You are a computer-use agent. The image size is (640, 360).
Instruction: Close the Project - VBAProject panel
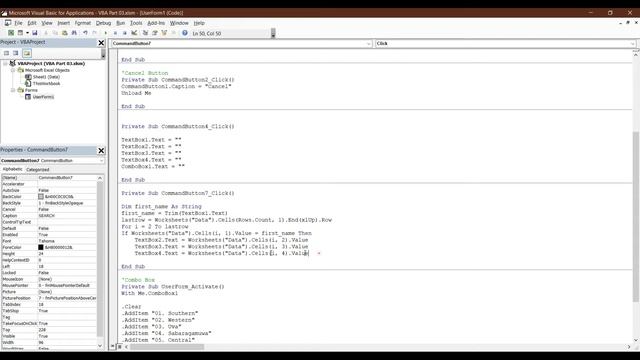(x=101, y=42)
